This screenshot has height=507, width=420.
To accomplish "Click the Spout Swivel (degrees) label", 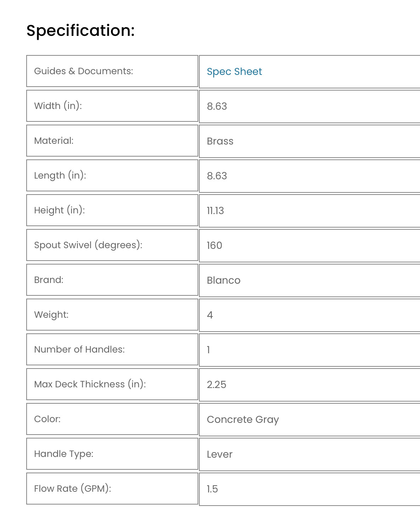I will [x=88, y=245].
